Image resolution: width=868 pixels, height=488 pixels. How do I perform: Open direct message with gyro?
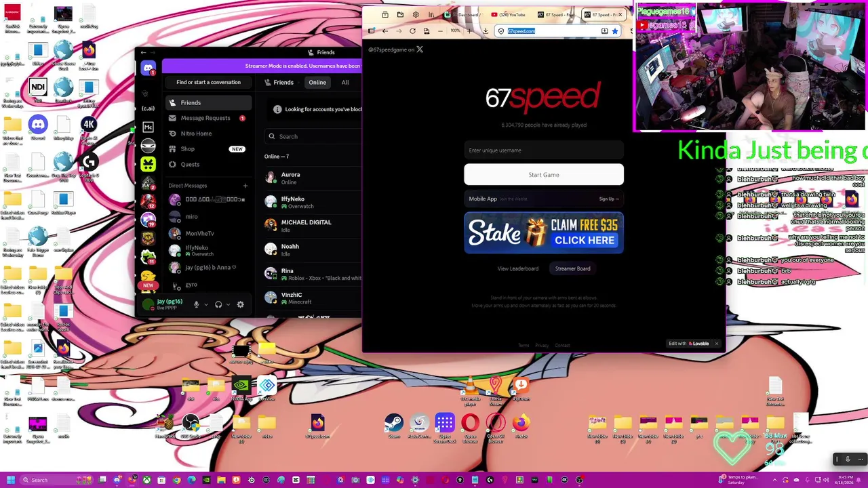(208, 285)
